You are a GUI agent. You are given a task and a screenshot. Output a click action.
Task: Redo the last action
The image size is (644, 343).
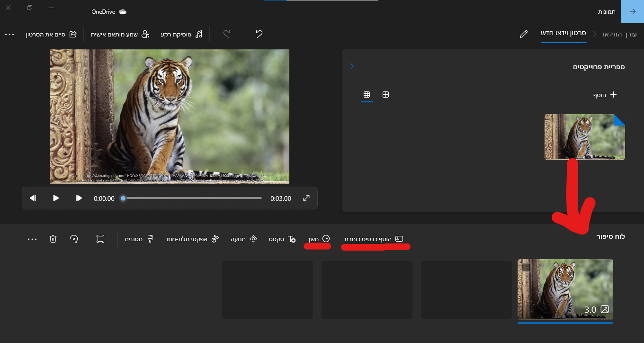coord(226,34)
